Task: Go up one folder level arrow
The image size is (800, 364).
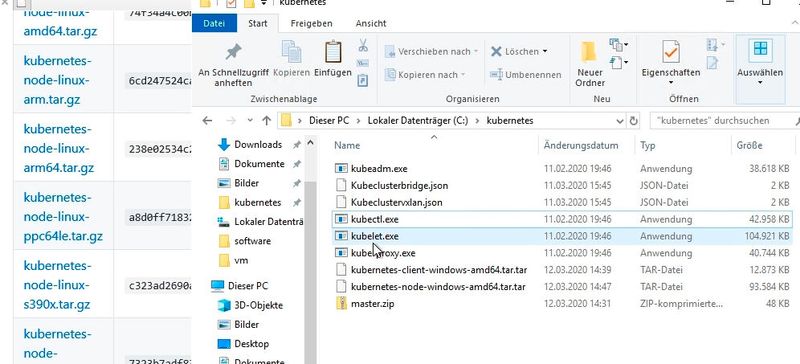Action: [266, 121]
